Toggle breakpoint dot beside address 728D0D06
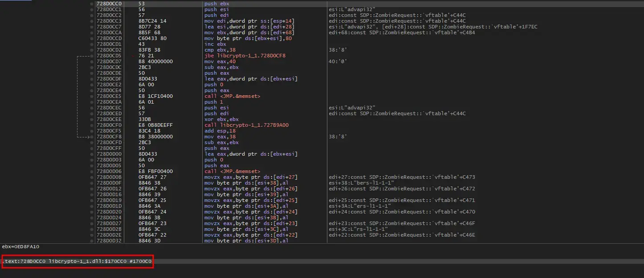Screen dimensions: 644x278 pyautogui.click(x=92, y=171)
